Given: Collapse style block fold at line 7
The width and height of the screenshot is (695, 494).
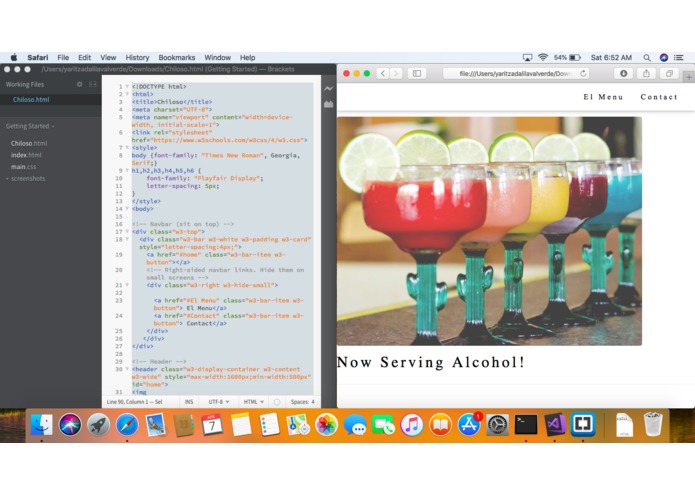Looking at the screenshot, I should point(127,148).
